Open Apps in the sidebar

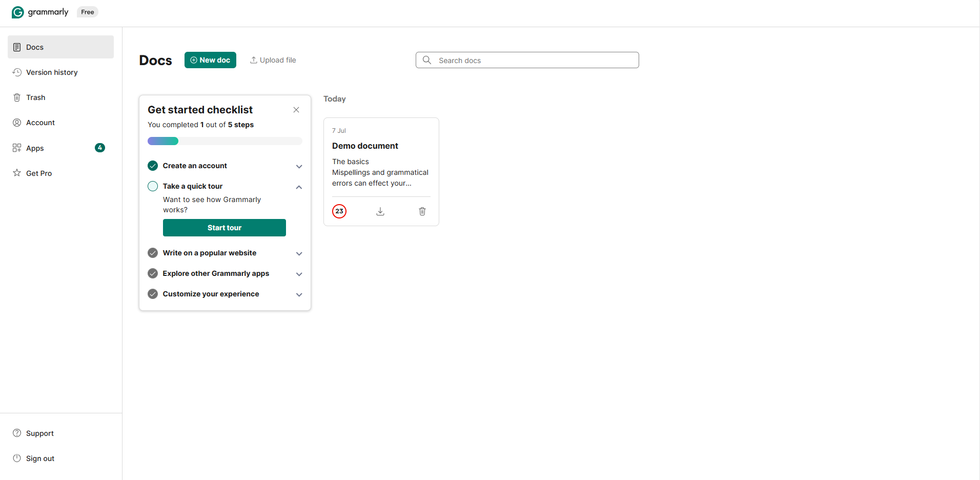(x=60, y=148)
